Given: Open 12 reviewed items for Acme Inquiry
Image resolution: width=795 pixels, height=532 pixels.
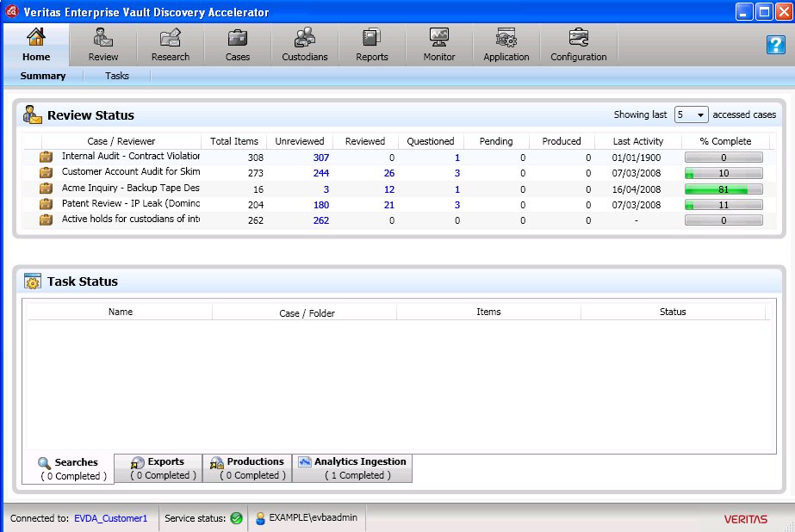Looking at the screenshot, I should pyautogui.click(x=388, y=189).
